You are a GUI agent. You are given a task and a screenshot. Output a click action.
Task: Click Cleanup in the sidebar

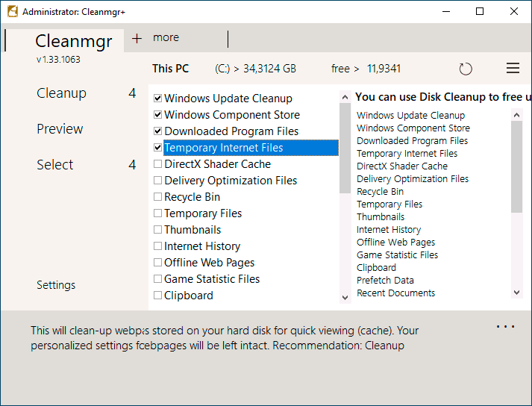click(61, 93)
